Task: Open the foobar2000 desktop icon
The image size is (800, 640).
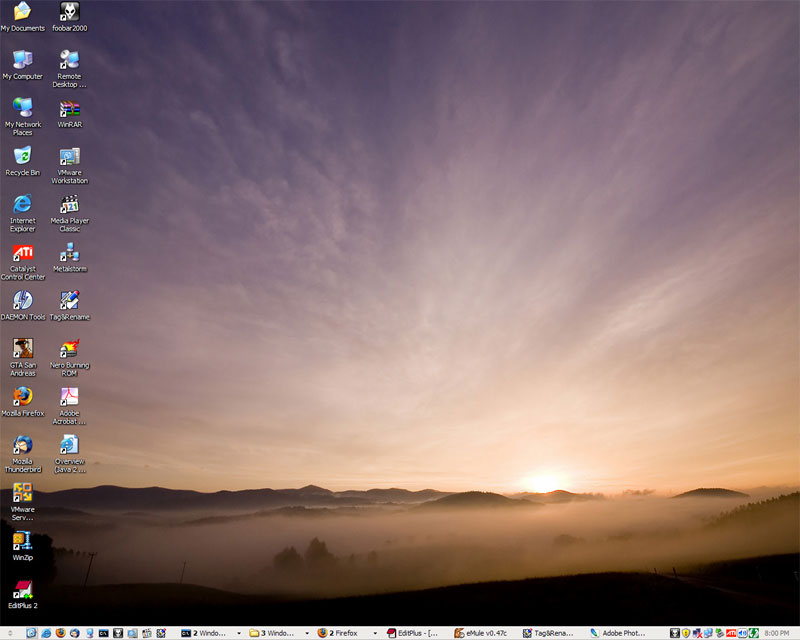Action: coord(69,12)
